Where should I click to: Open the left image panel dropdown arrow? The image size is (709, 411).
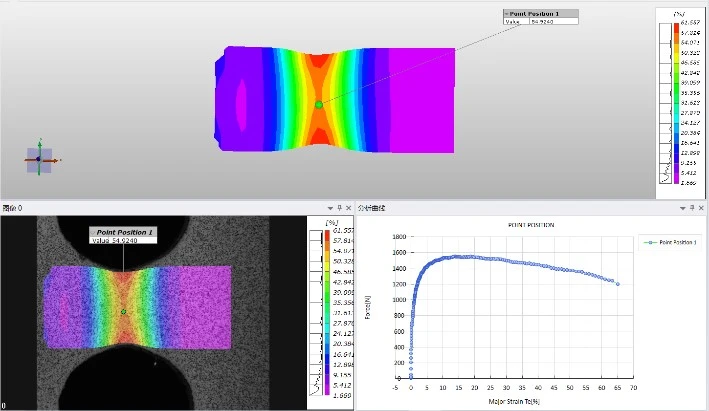click(329, 208)
